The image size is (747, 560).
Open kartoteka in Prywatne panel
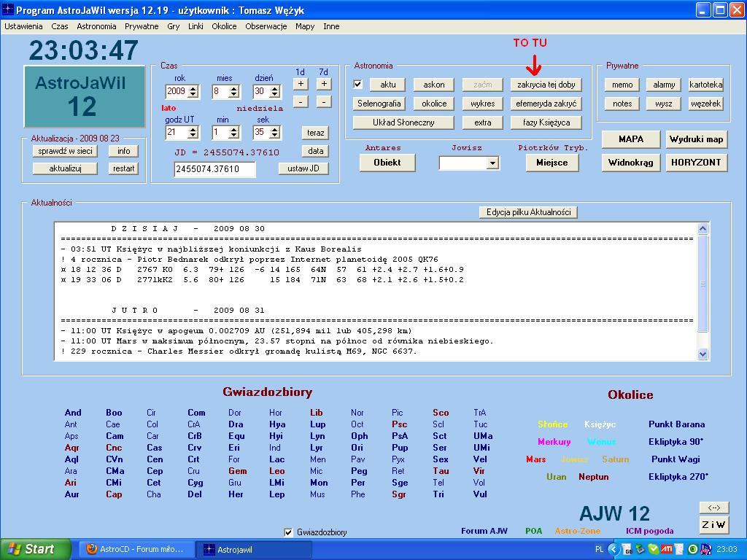click(705, 85)
